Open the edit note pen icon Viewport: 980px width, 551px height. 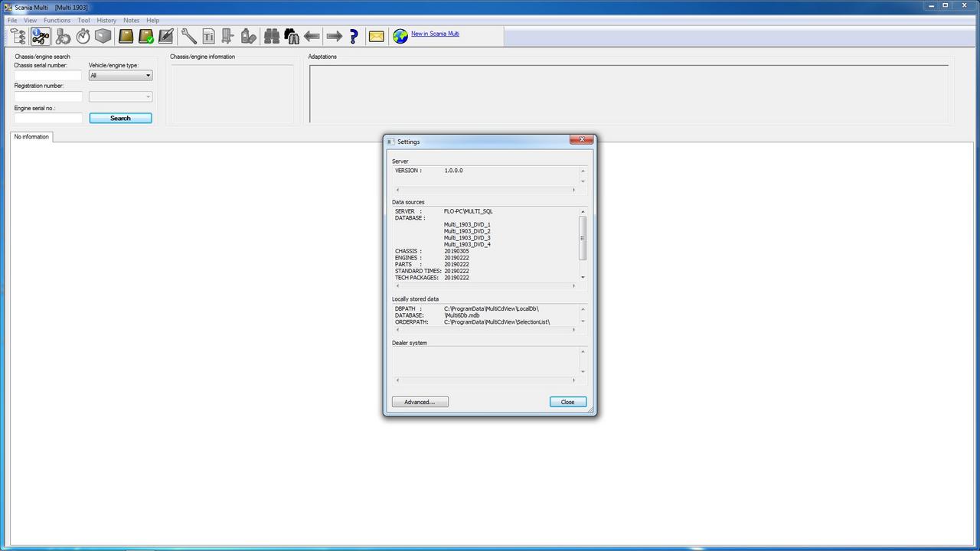166,36
